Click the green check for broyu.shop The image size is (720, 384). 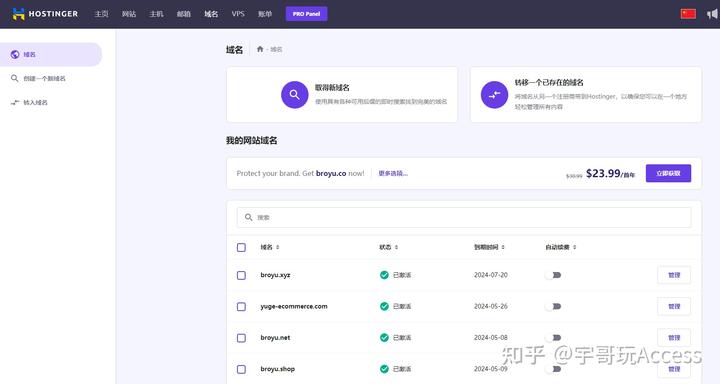pyautogui.click(x=384, y=369)
